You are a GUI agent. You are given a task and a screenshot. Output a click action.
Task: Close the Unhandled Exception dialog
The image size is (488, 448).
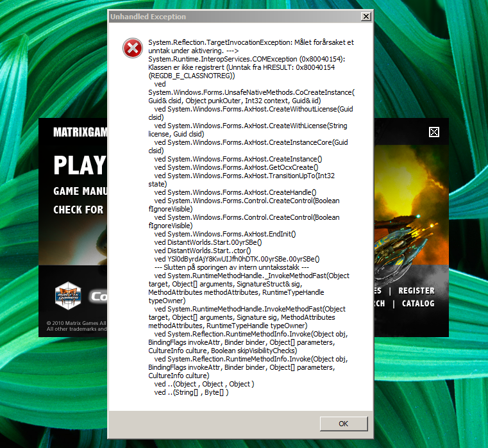point(366,17)
